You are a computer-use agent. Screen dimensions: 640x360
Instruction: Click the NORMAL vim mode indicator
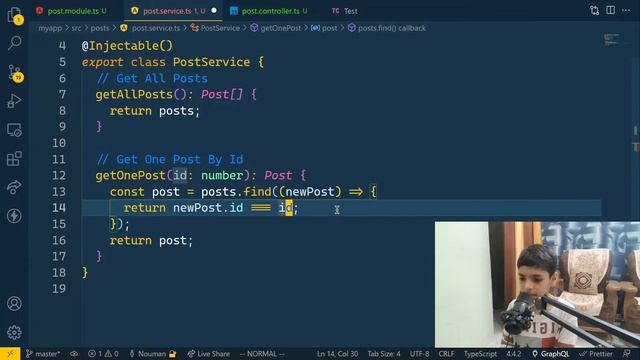(262, 354)
